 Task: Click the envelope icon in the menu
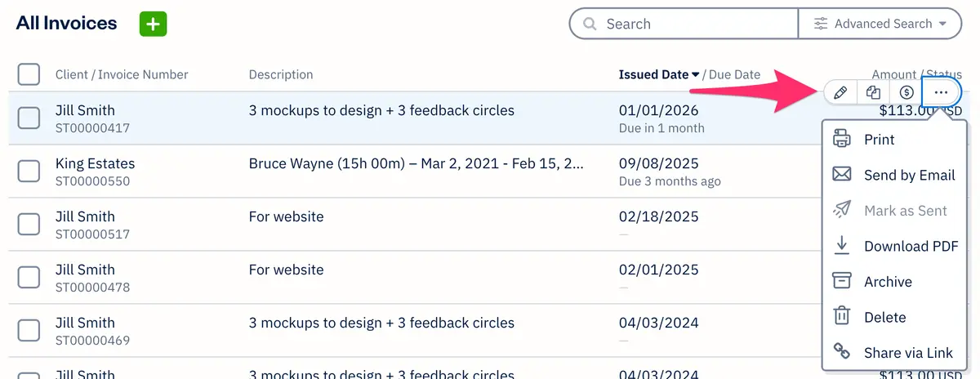tap(841, 175)
